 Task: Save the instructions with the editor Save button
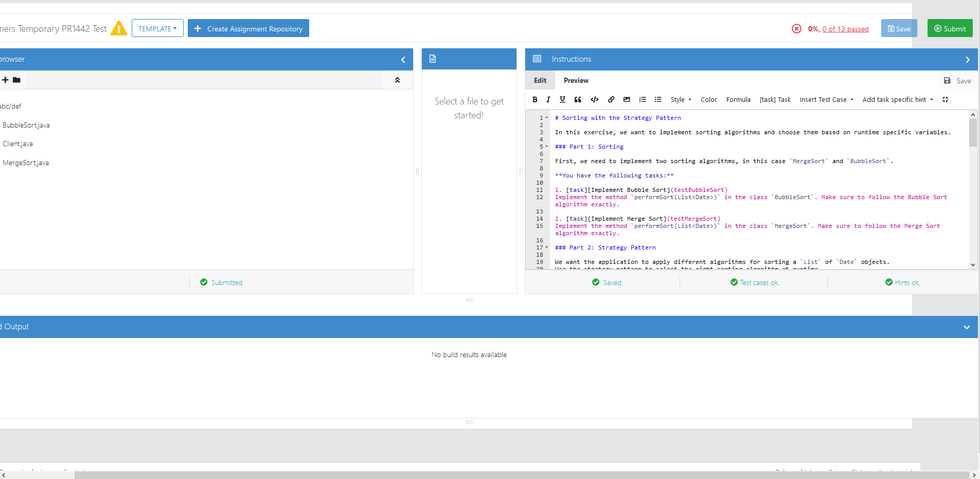tap(957, 81)
